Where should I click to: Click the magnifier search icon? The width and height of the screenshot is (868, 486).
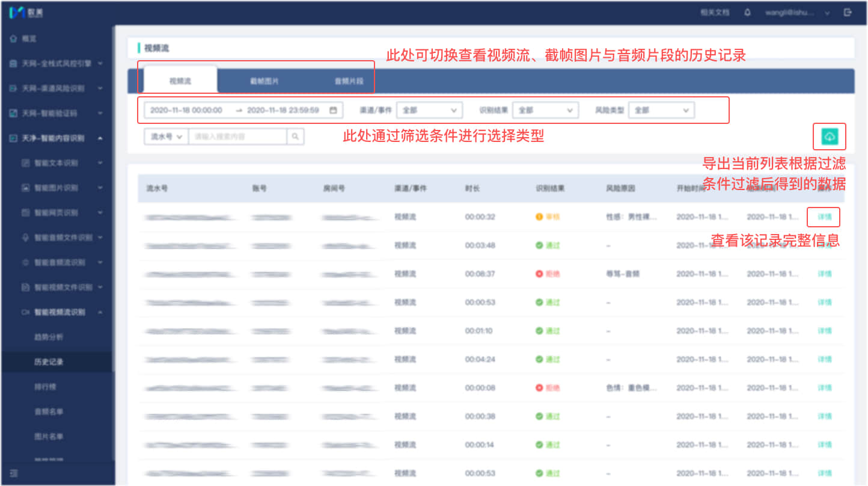pyautogui.click(x=295, y=137)
